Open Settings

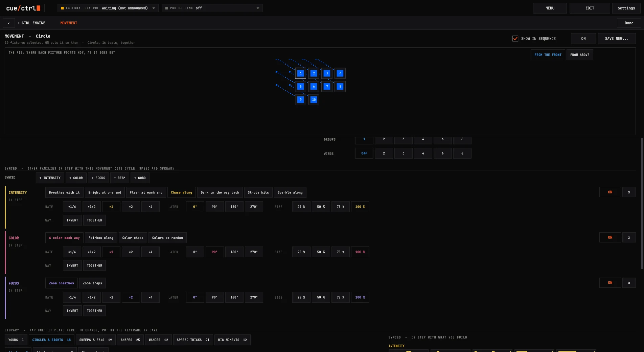click(x=626, y=8)
